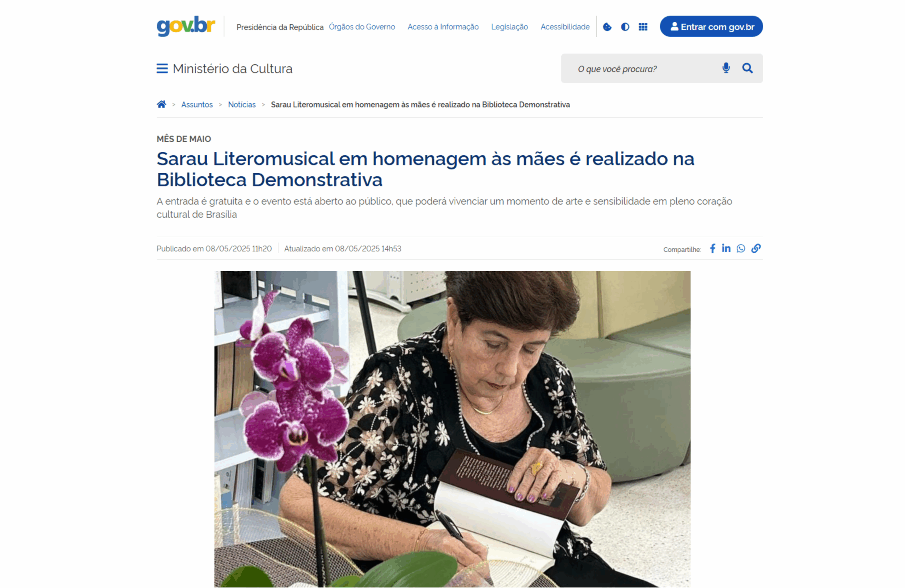Open Legislação link
This screenshot has height=588, width=905.
(509, 27)
